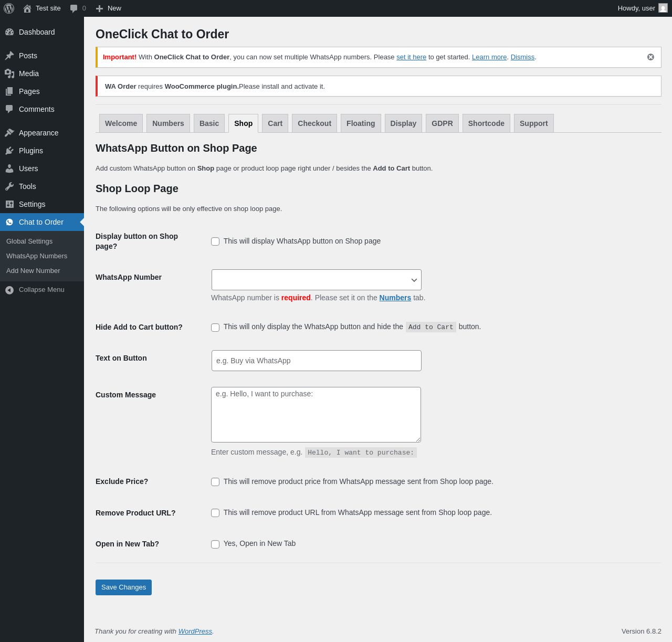The image size is (672, 642).
Task: Open the Support tab
Action: (533, 123)
